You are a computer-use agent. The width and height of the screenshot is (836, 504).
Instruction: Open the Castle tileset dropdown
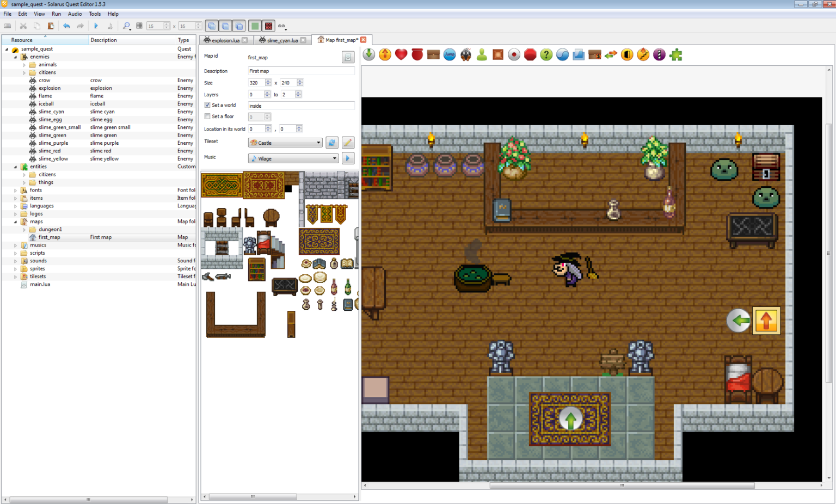tap(286, 143)
